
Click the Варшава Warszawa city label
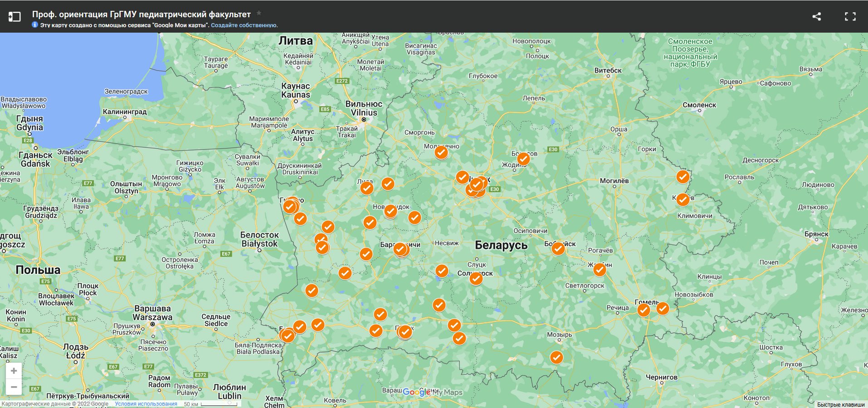pyautogui.click(x=153, y=313)
